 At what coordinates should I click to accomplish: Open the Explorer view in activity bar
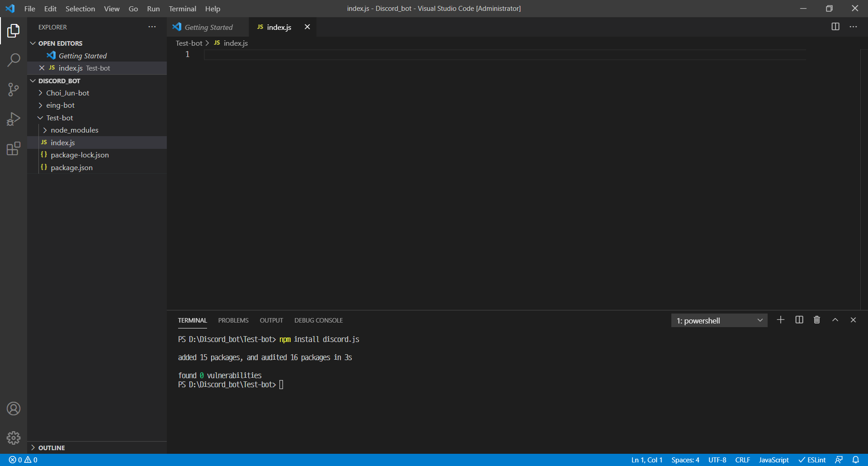pyautogui.click(x=14, y=31)
